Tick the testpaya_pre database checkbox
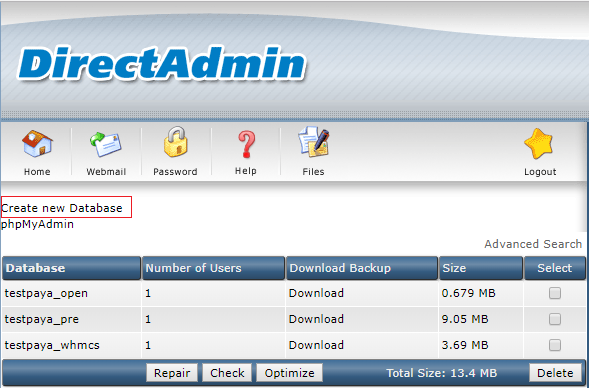Screen dimensions: 589x388 [555, 319]
